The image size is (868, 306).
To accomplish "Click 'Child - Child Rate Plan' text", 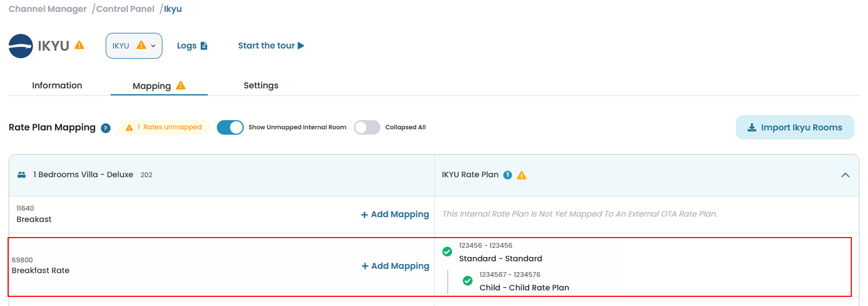I will [524, 288].
